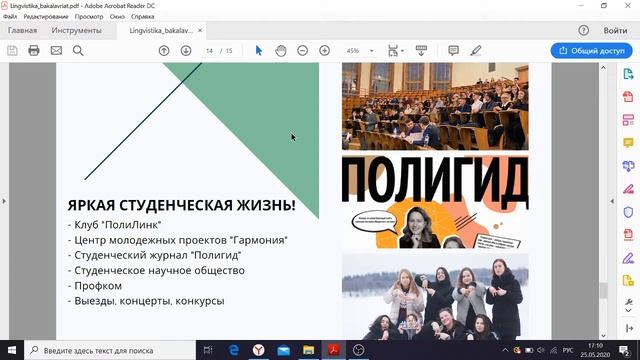
Task: Choose the Selection arrow tool
Action: (x=259, y=51)
